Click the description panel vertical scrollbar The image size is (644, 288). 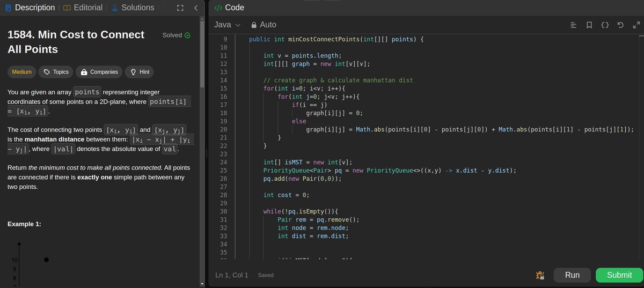pos(202,54)
